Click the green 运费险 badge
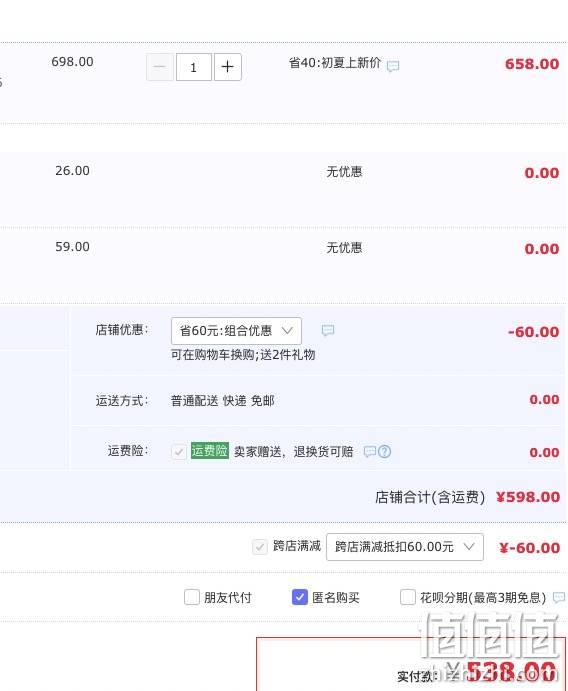Screen dimensions: 568x691 coord(210,451)
